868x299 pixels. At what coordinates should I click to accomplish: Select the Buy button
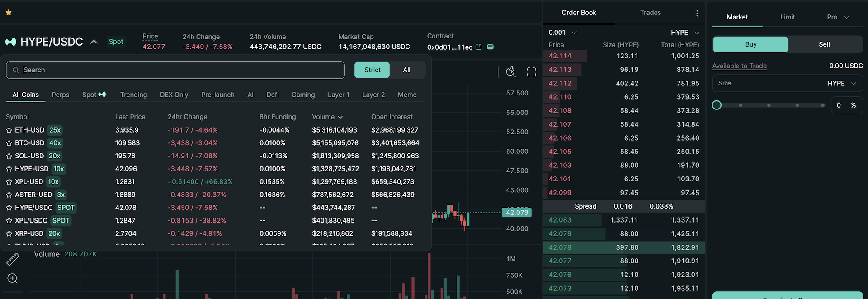point(750,44)
